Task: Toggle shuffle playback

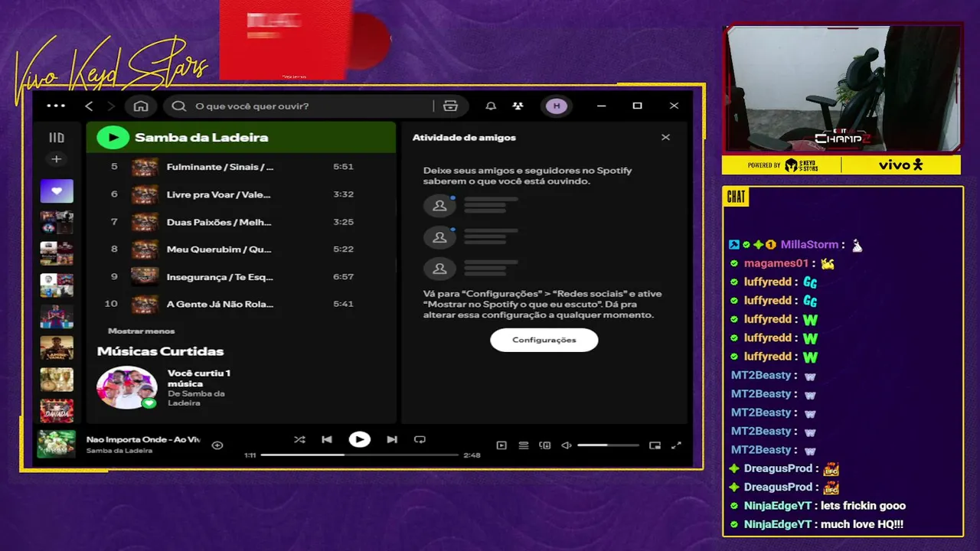Action: [x=299, y=439]
